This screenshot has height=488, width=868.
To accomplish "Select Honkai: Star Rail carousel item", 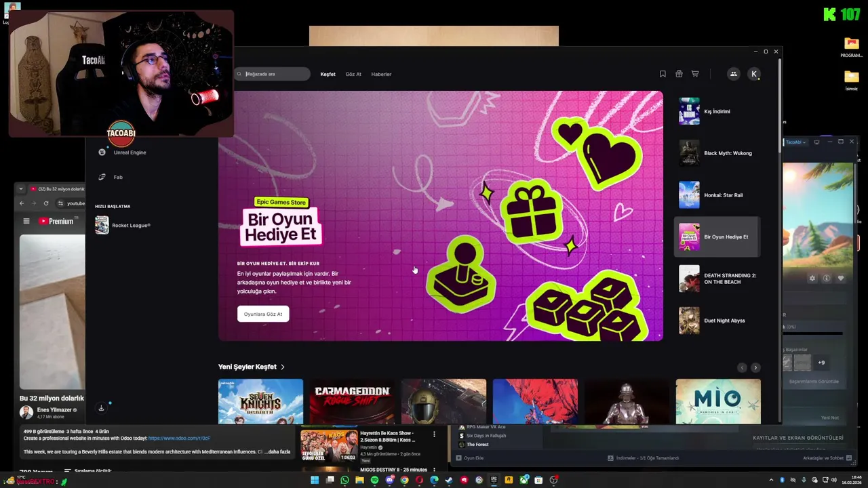I will tap(717, 195).
